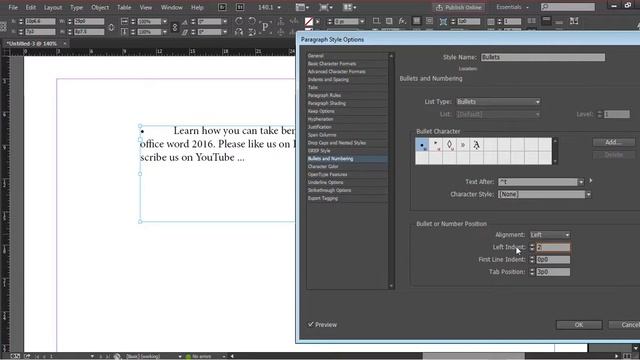Viewport: 640px width, 360px height.
Task: Click the Text After special characters arrow
Action: pos(591,180)
